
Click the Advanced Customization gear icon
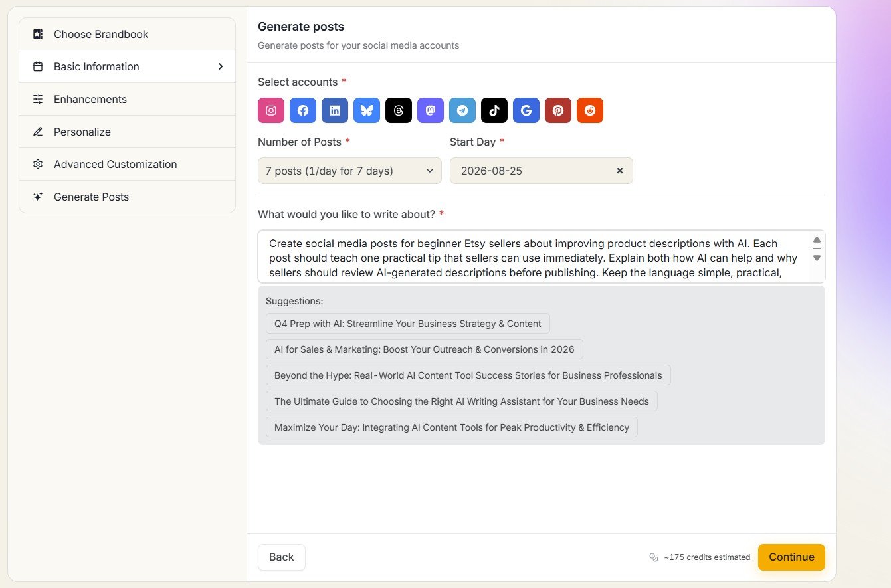[38, 164]
